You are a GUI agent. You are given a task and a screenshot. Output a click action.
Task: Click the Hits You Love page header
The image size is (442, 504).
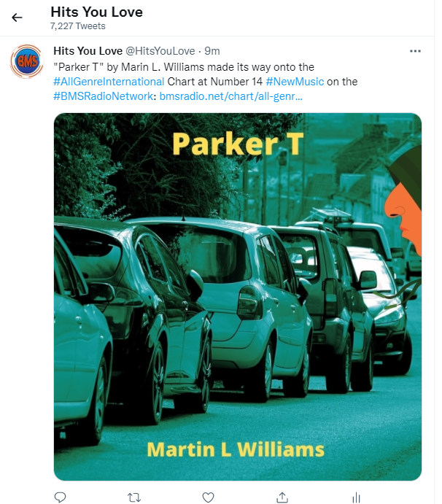(x=96, y=12)
